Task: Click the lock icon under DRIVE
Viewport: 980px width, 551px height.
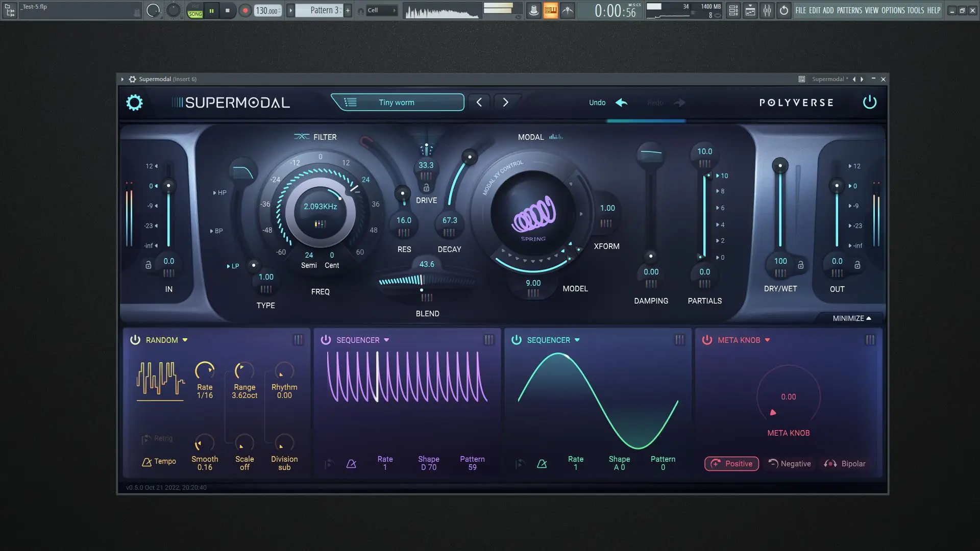Action: coord(426,188)
